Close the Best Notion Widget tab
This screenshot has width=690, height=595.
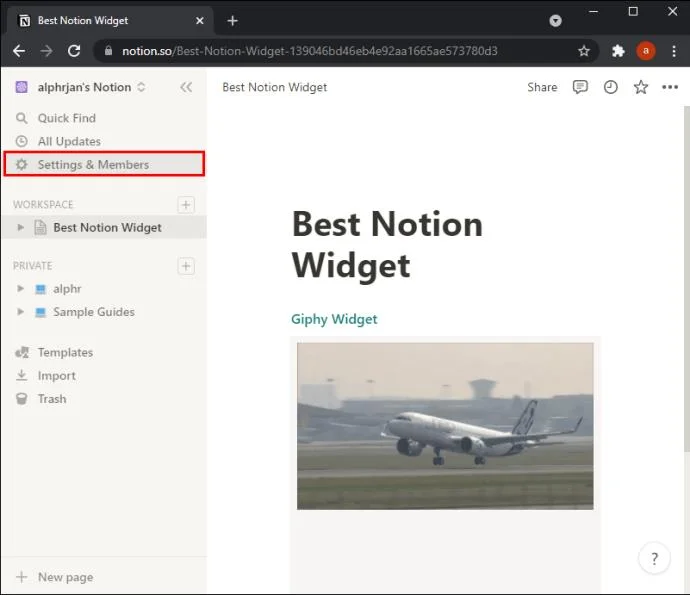coord(200,21)
